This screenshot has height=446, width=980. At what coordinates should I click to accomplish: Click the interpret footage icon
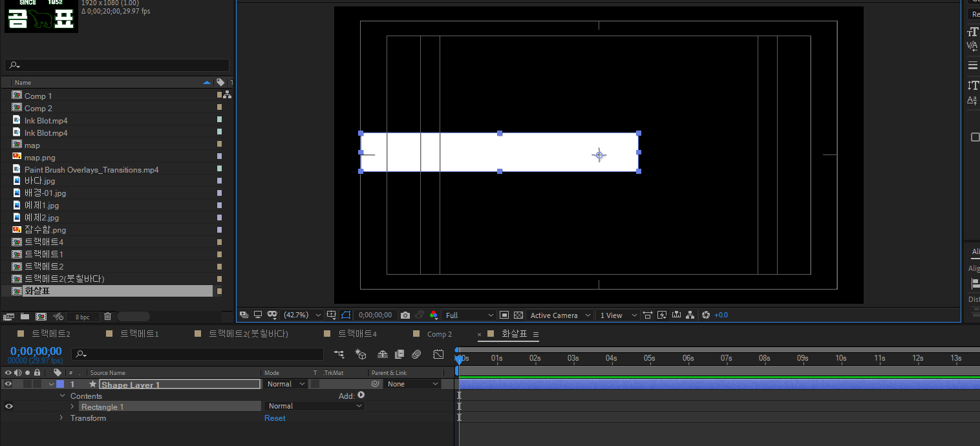point(9,317)
